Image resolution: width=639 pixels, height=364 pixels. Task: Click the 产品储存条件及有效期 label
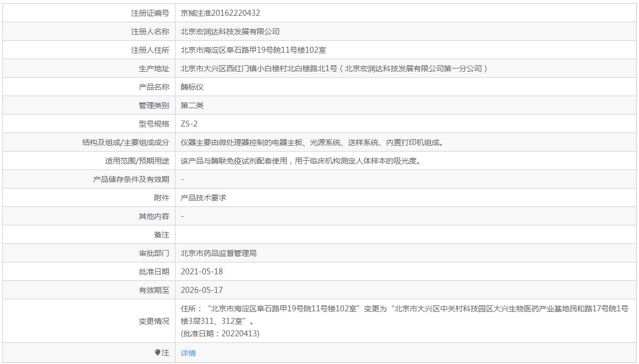click(131, 179)
